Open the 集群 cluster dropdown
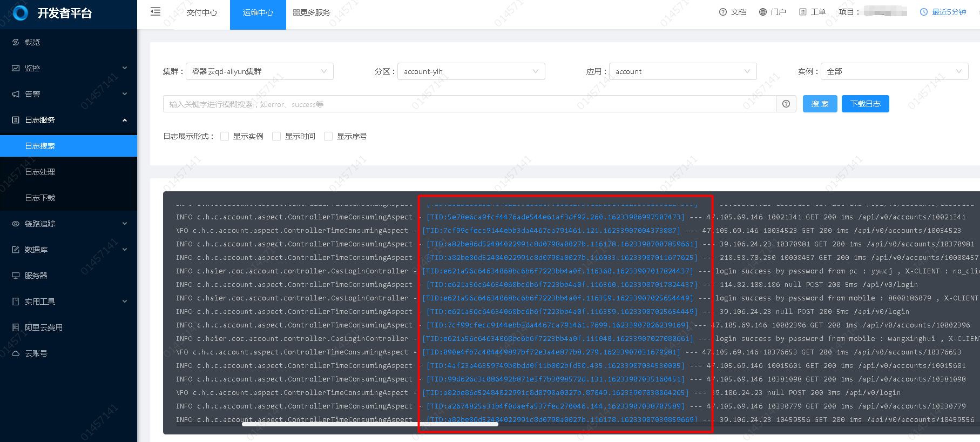Image resolution: width=980 pixels, height=442 pixels. pyautogui.click(x=259, y=71)
